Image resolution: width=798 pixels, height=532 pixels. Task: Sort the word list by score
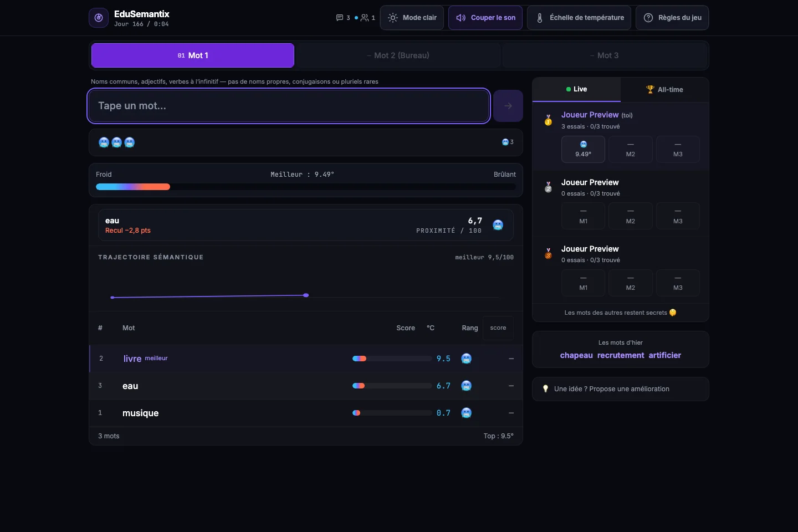(x=498, y=328)
